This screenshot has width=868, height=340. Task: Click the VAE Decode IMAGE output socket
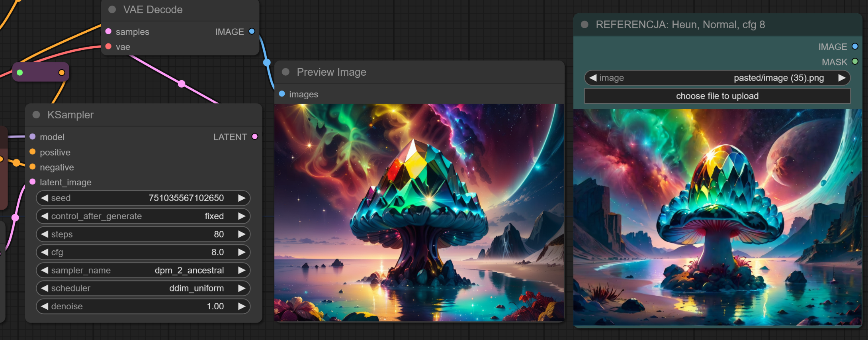[x=252, y=31]
